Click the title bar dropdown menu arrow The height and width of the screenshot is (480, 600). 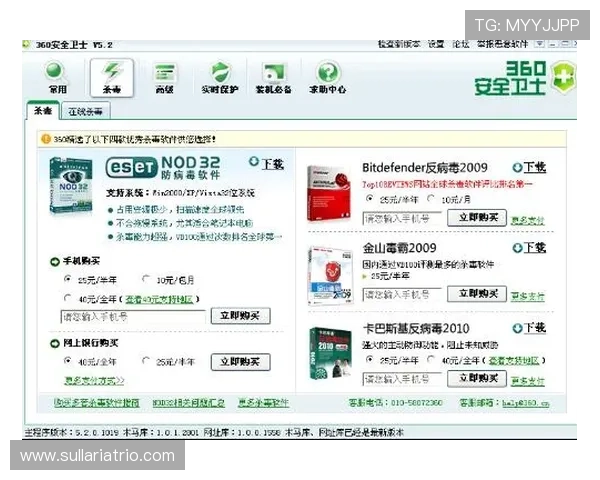point(539,44)
